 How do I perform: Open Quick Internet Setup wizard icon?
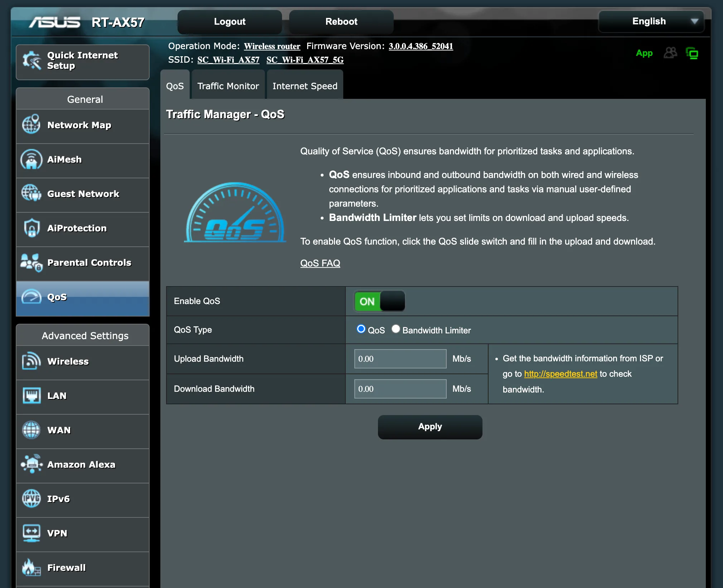click(31, 60)
